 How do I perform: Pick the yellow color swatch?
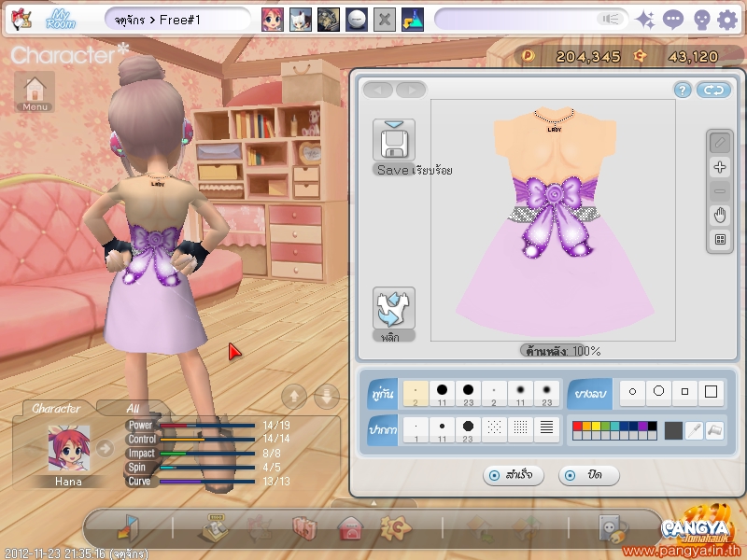596,427
